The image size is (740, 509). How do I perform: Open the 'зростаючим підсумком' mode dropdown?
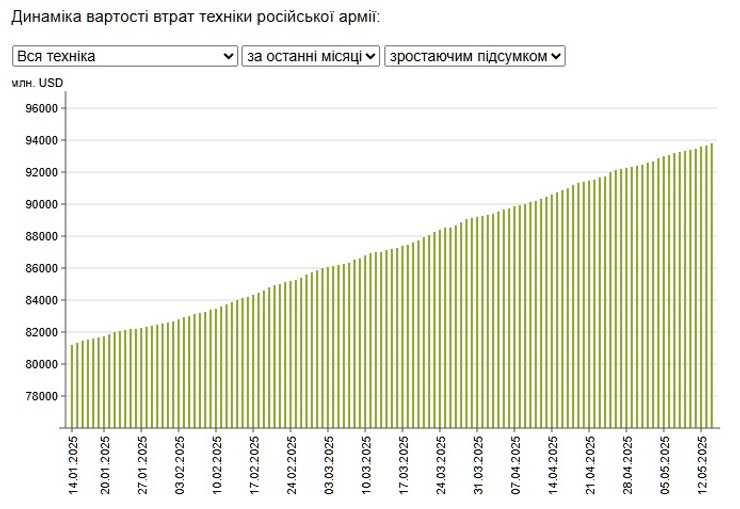click(475, 57)
